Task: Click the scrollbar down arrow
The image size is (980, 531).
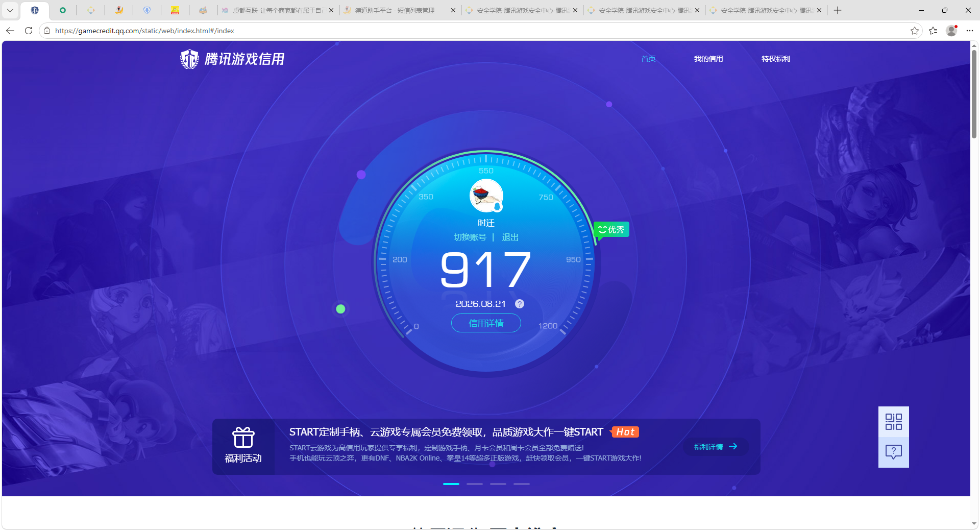Action: (974, 524)
